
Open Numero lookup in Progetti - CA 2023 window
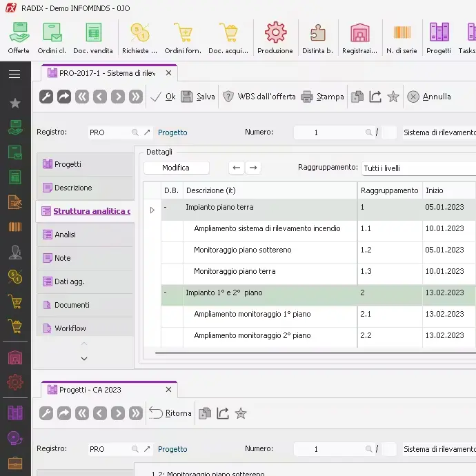click(x=368, y=449)
